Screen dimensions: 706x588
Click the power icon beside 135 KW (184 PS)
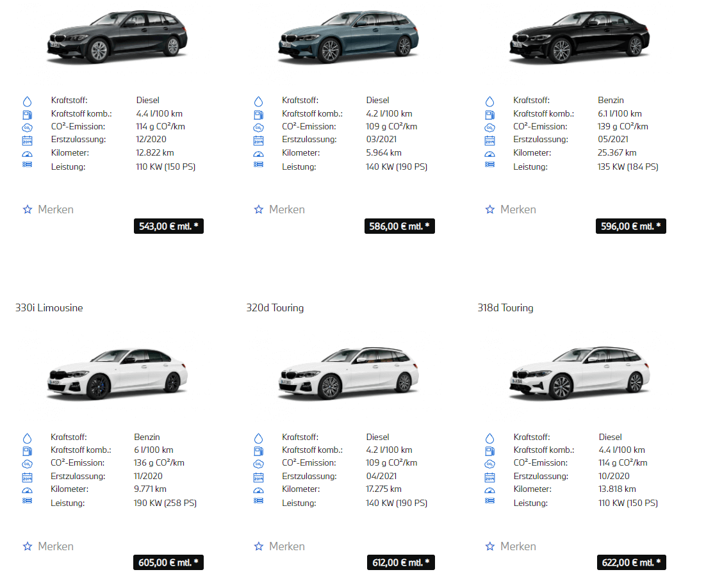(x=490, y=165)
